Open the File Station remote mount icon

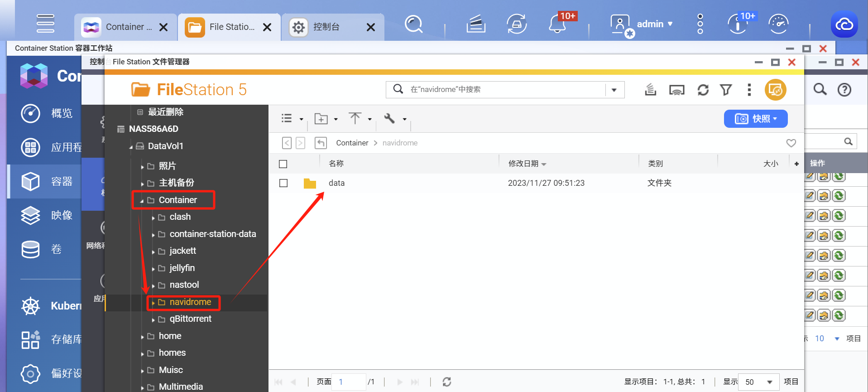pos(677,90)
